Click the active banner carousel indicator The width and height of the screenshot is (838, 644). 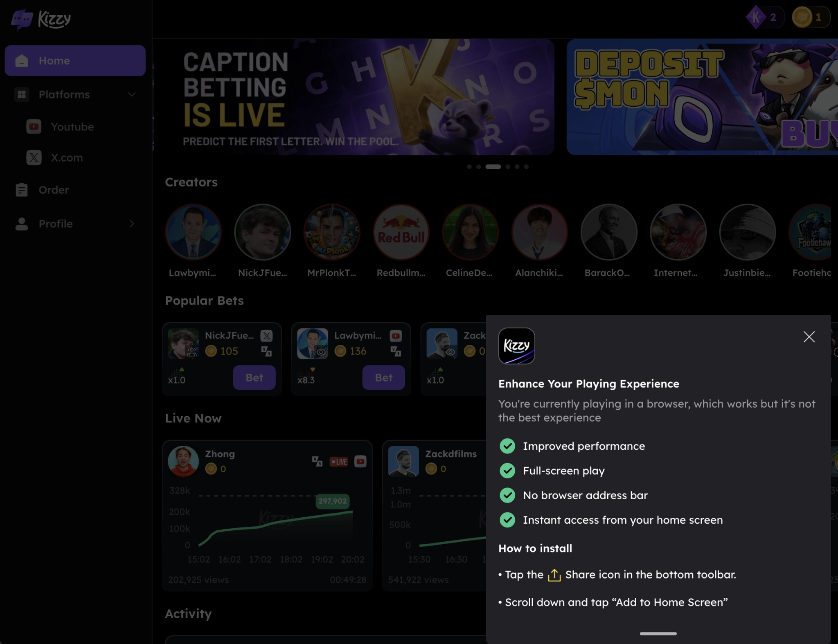[493, 167]
